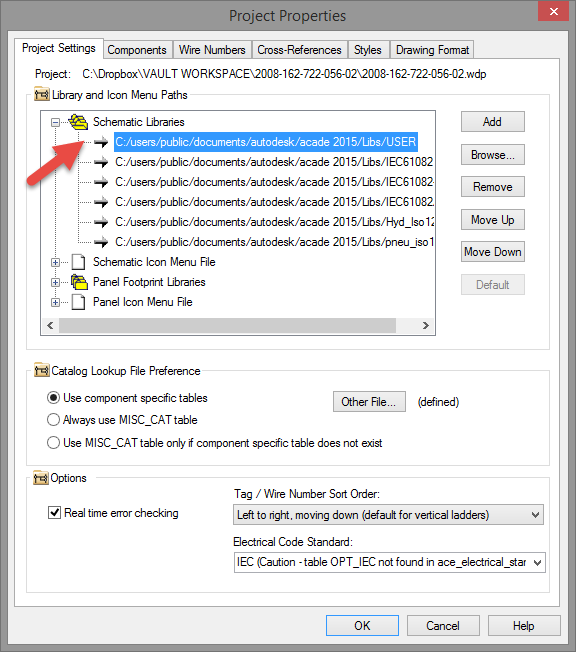
Task: Toggle Real time error checking checkbox
Action: click(54, 513)
